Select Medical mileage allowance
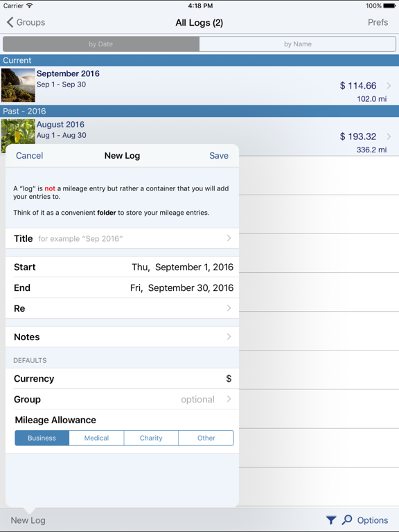 (96, 438)
